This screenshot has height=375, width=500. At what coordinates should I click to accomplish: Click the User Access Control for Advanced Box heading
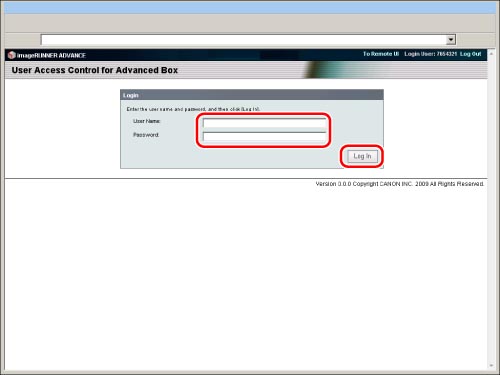[x=95, y=70]
